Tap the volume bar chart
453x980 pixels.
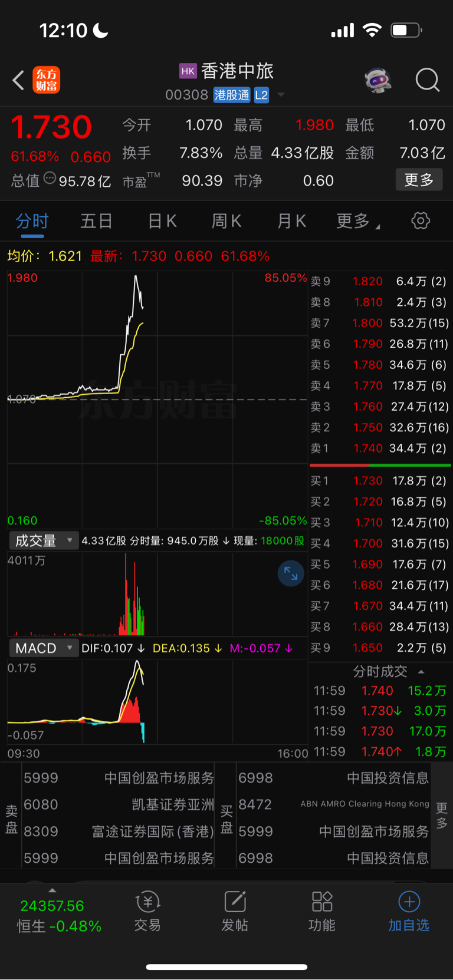(157, 594)
